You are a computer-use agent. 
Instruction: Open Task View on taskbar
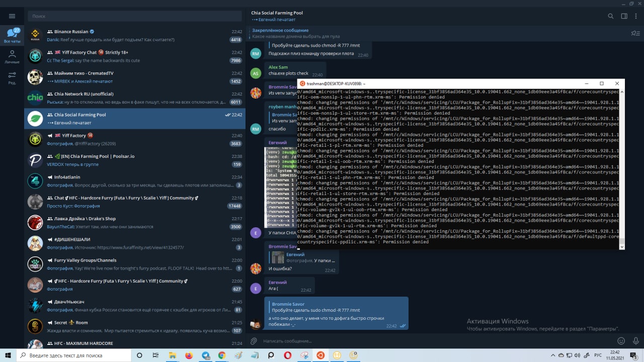(x=155, y=355)
